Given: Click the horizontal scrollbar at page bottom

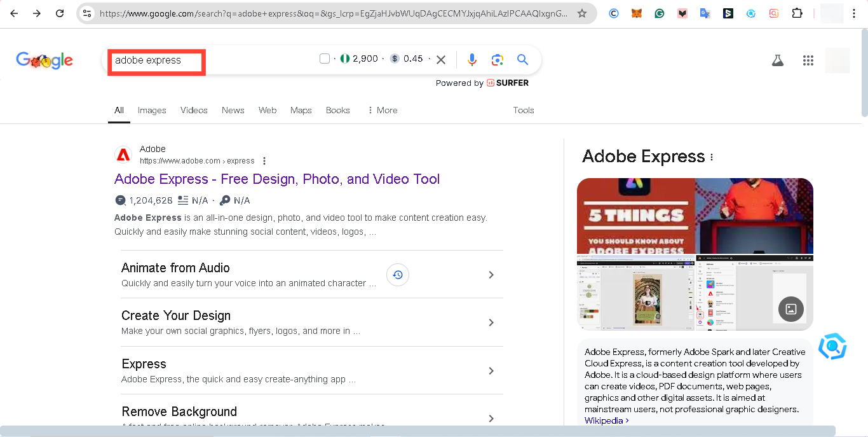Looking at the screenshot, I should [x=417, y=431].
